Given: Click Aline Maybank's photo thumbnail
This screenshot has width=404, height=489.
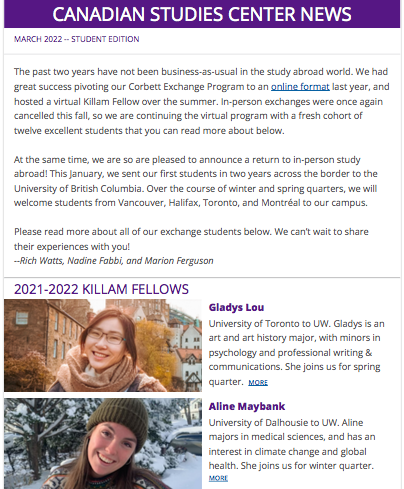Looking at the screenshot, I should 103,443.
